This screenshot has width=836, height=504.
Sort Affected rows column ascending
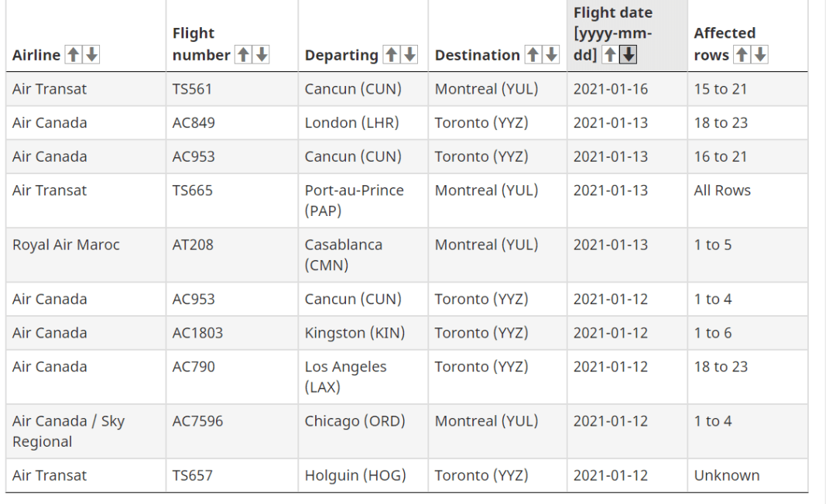pos(742,54)
